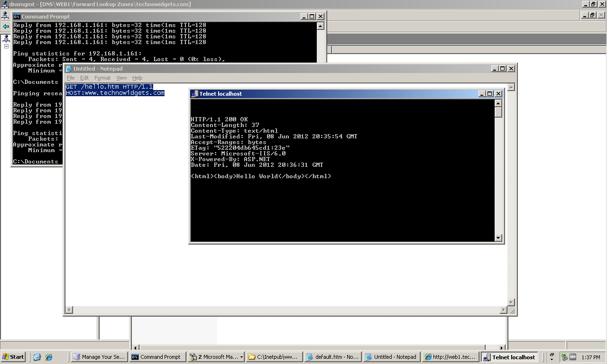
Task: Switch to default.htm Notepad taskbar button
Action: tap(332, 357)
